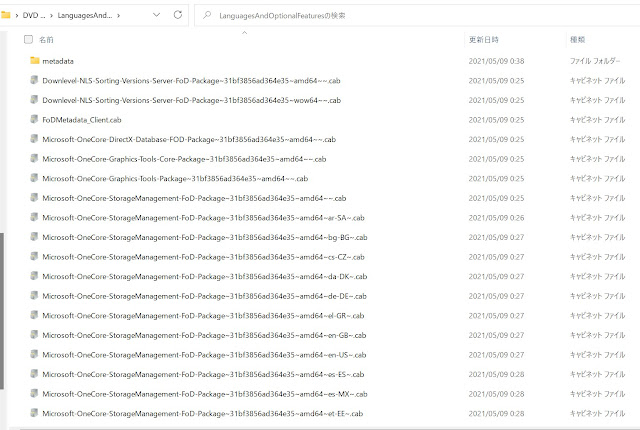Click the FoDMetadata_Client.cab file icon
640x430 pixels.
34,119
